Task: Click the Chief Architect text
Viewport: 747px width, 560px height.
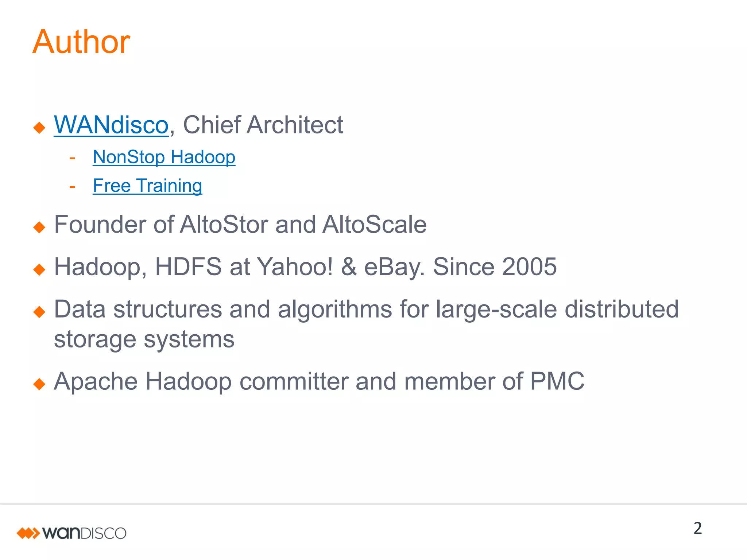Action: (x=263, y=125)
